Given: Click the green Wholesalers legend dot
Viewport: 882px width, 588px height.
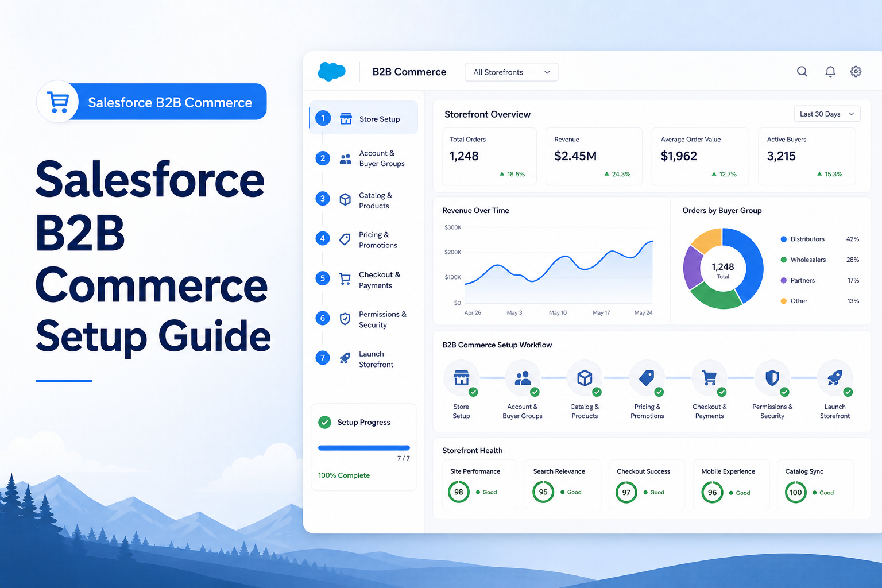Looking at the screenshot, I should [x=783, y=260].
